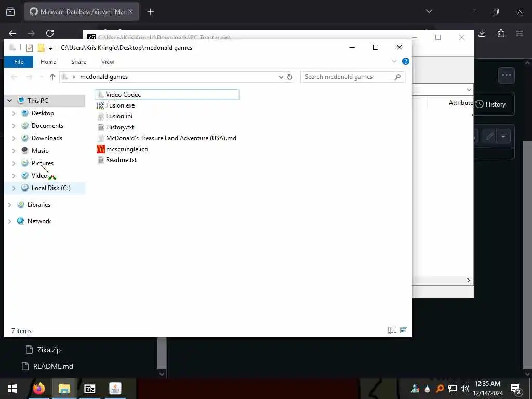The image size is (532, 399).
Task: Open README.md in the GitHub file list
Action: (53, 366)
